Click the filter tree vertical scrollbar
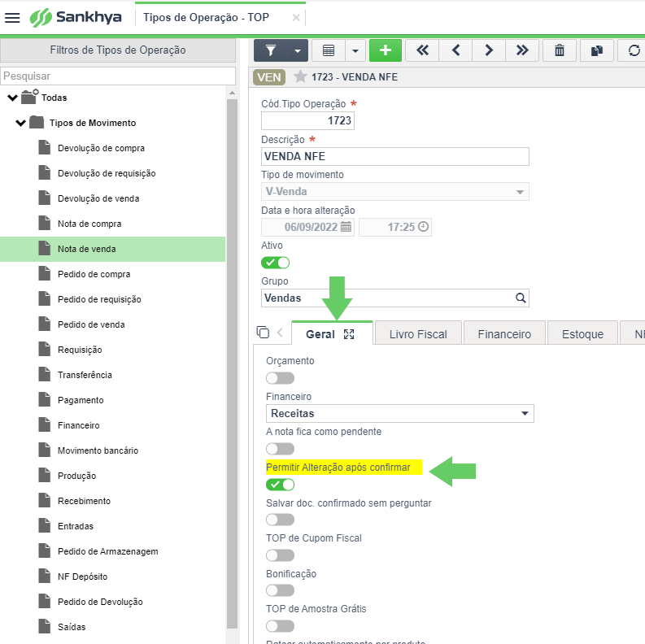Image resolution: width=645 pixels, height=644 pixels. [232, 364]
